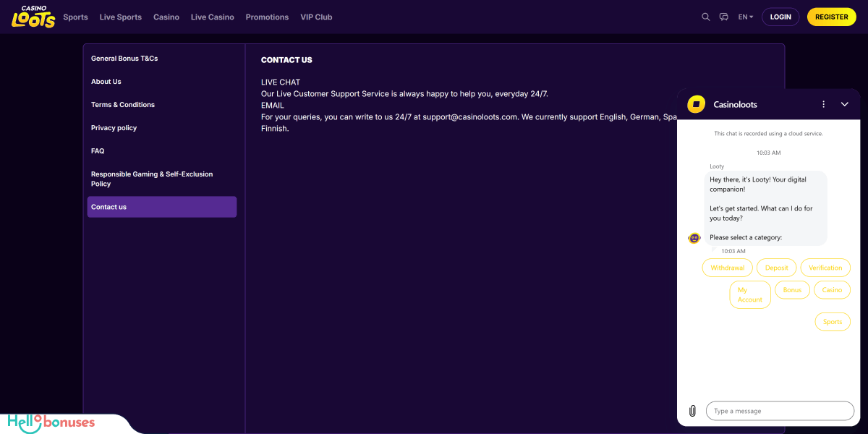Choose the Deposit chat category

pos(777,268)
